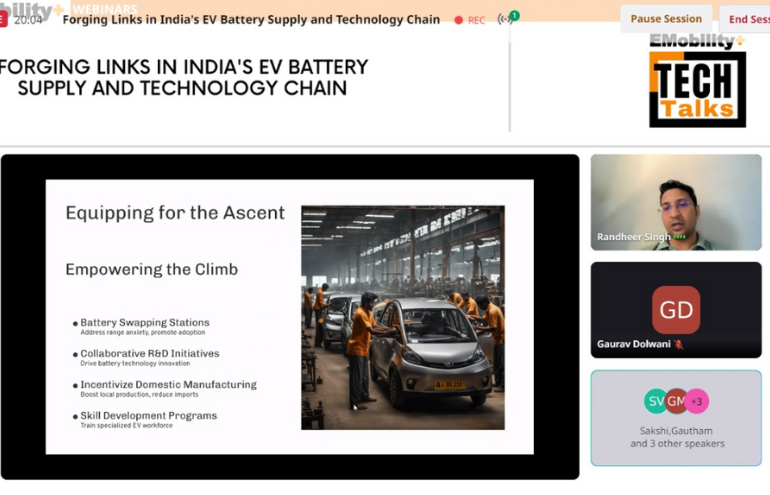Click the broadcast signal icon with green badge
The image size is (770, 495).
coord(507,19)
